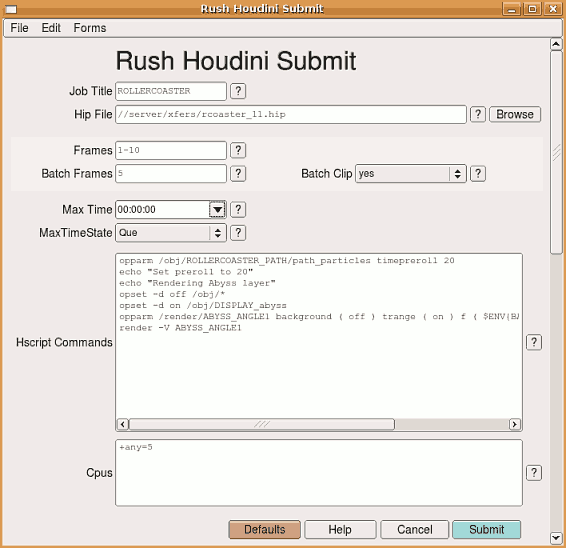This screenshot has height=548, width=566.
Task: Minimize the Rush Houdini Submit window
Action: (x=511, y=9)
